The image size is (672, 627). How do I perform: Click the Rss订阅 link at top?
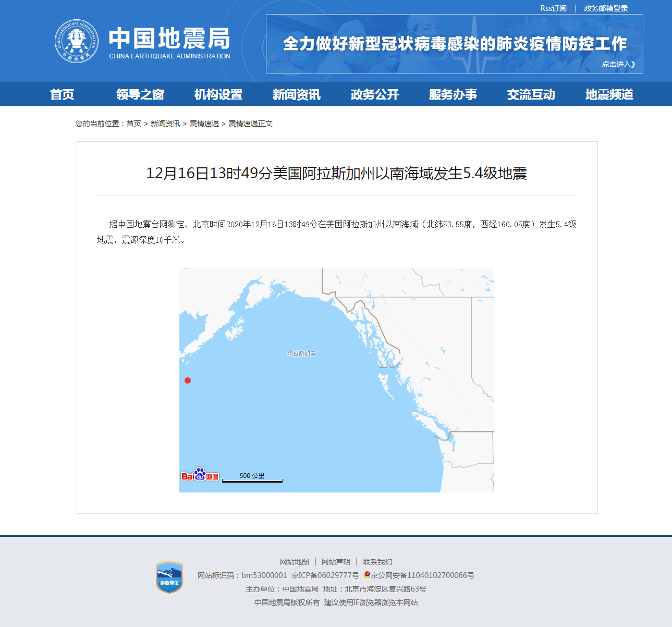[553, 8]
